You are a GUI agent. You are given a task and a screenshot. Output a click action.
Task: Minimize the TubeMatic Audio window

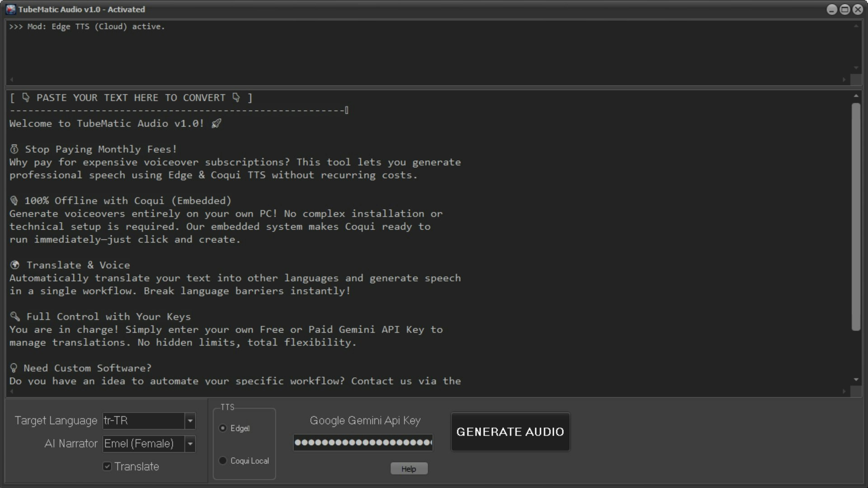coord(832,9)
